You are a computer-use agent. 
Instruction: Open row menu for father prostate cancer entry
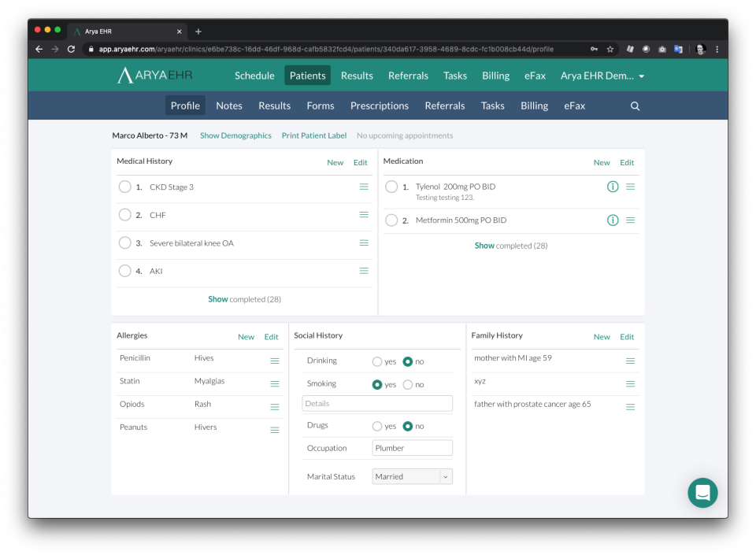coord(631,407)
